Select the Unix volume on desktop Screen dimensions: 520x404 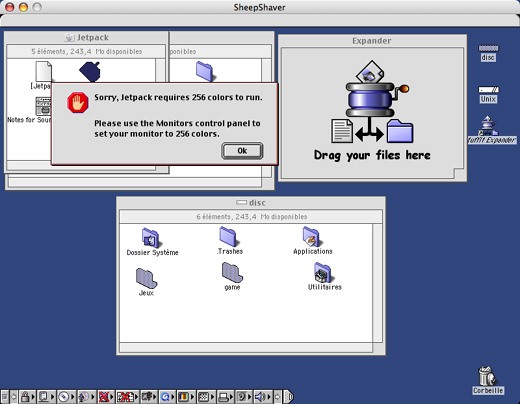[x=489, y=90]
